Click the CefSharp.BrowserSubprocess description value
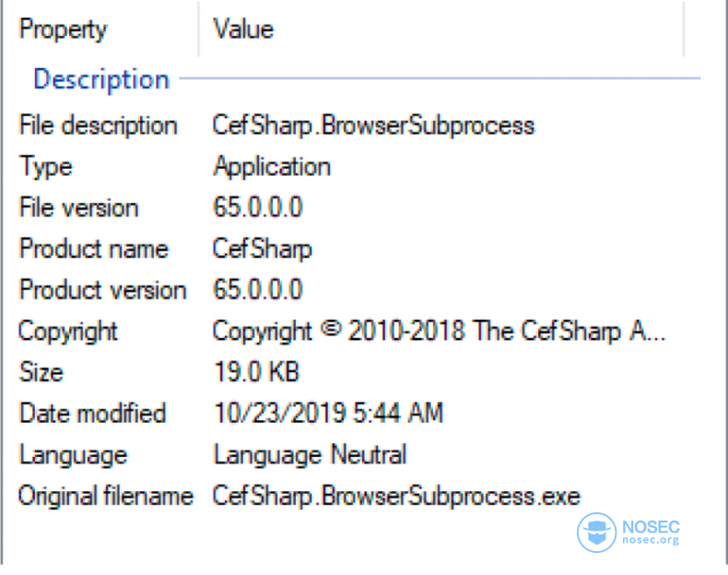This screenshot has height=575, width=728. point(374,125)
